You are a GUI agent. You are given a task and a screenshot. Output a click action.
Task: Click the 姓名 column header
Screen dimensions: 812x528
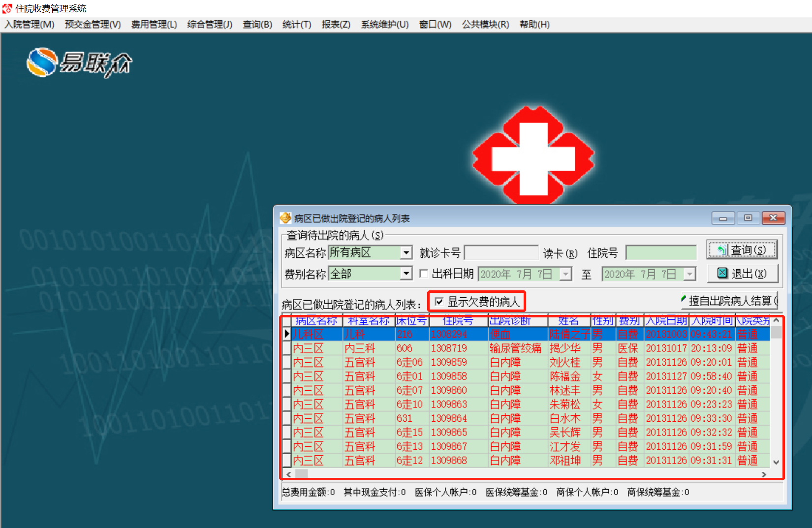[569, 321]
